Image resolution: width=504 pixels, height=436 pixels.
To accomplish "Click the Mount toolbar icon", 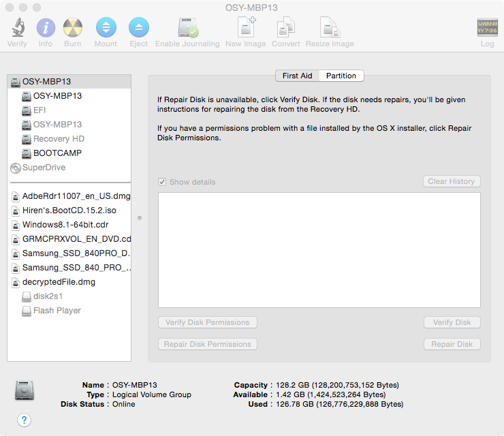I will 106,27.
